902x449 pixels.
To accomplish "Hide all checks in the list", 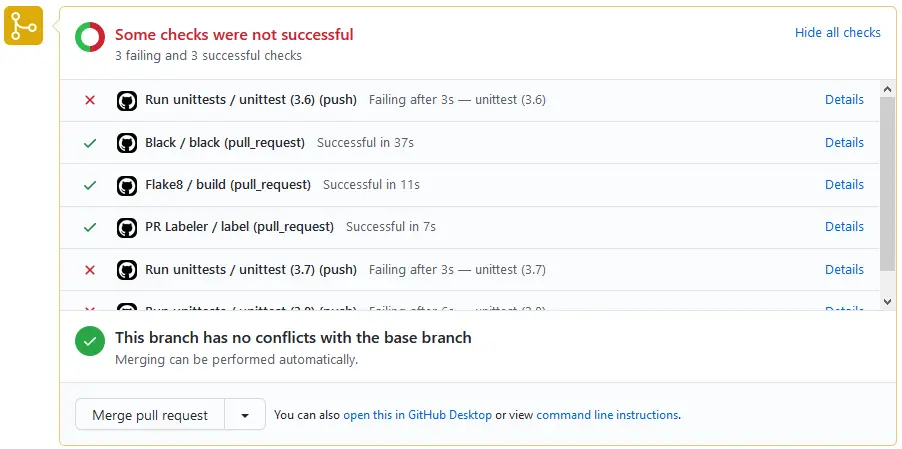I will [x=837, y=32].
